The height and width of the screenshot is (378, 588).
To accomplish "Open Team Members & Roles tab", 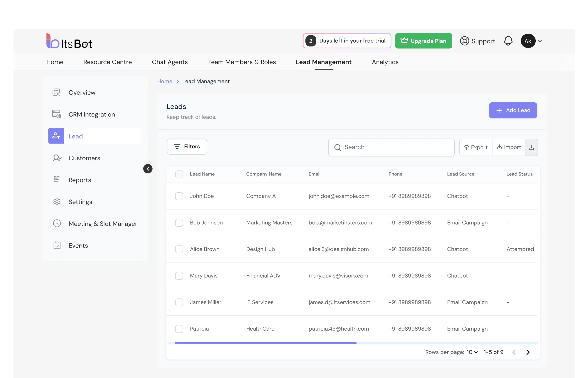I will coord(242,62).
